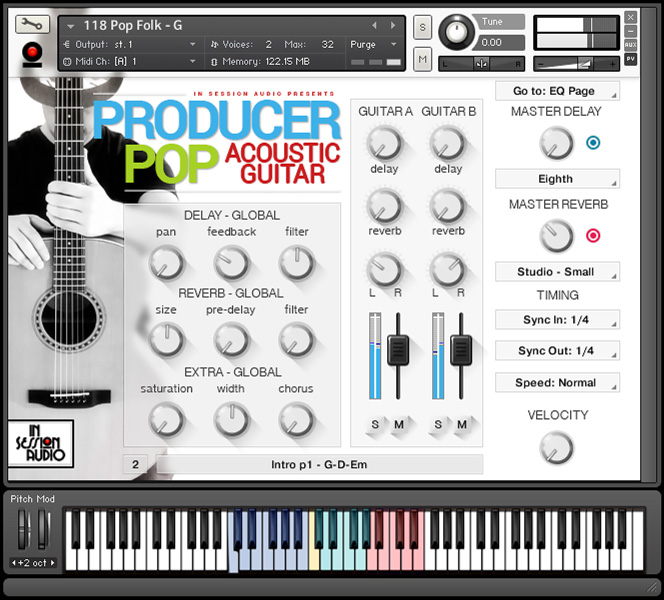Shift keyboard octave down with left arrow
664x600 pixels.
tap(14, 563)
